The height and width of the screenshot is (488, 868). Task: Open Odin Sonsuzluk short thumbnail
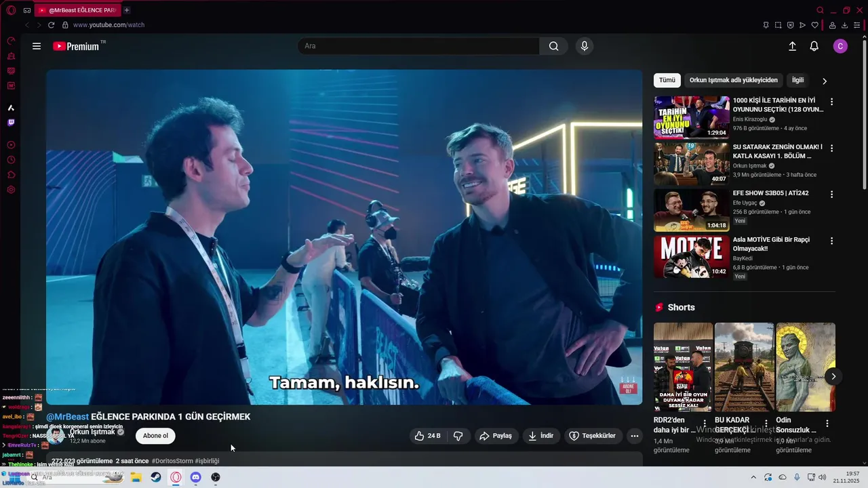[x=806, y=367]
